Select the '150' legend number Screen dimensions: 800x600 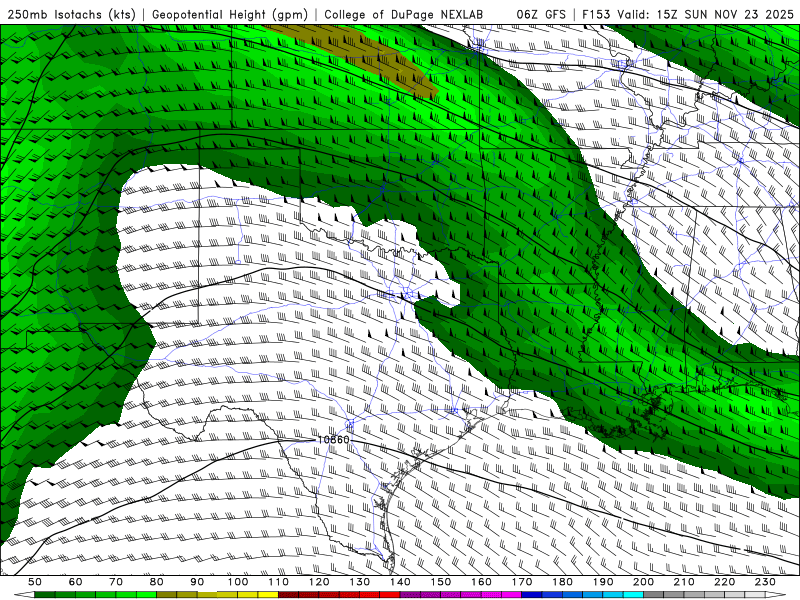[x=441, y=582]
